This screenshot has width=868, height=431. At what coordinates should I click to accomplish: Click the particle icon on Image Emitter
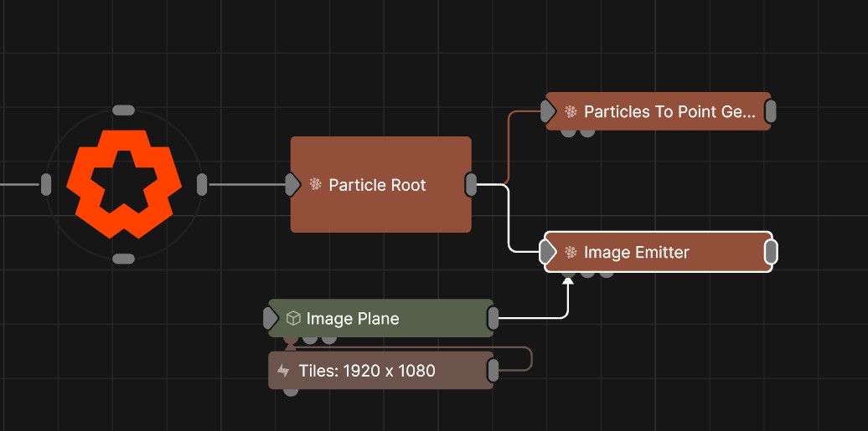(571, 252)
